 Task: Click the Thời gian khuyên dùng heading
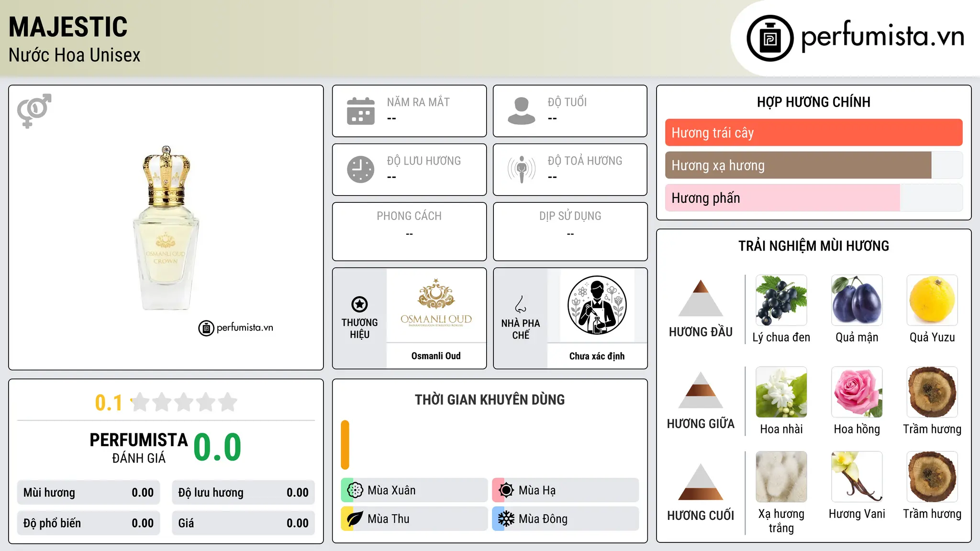pyautogui.click(x=490, y=399)
